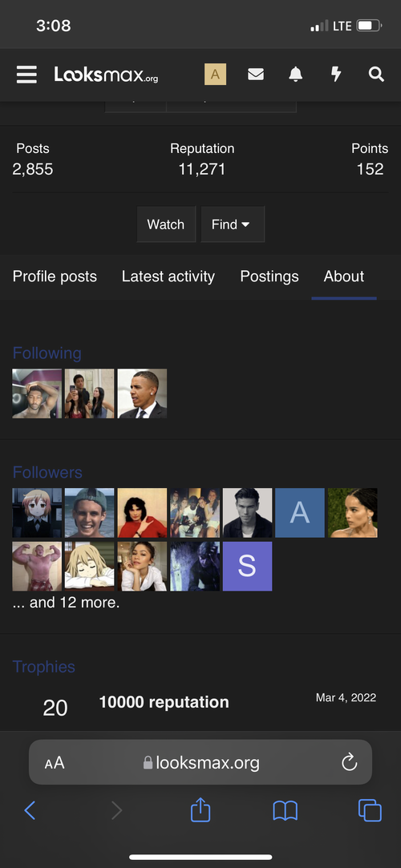Viewport: 401px width, 868px height.
Task: Open the hamburger navigation menu
Action: tap(26, 75)
